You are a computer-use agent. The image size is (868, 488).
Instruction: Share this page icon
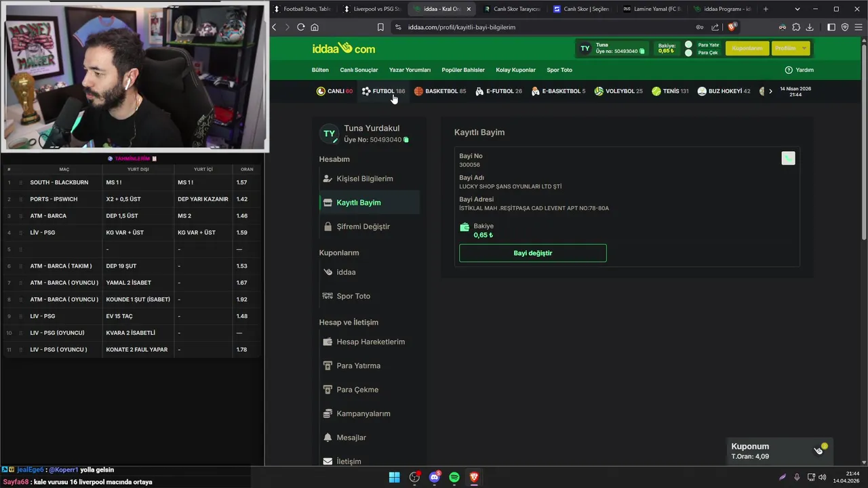click(x=715, y=27)
